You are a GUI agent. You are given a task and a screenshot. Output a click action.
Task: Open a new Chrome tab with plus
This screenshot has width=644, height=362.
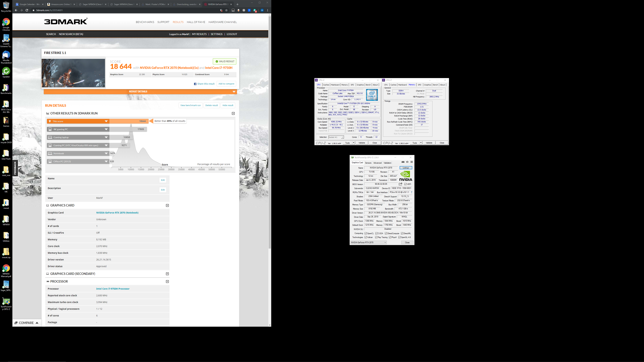[237, 4]
